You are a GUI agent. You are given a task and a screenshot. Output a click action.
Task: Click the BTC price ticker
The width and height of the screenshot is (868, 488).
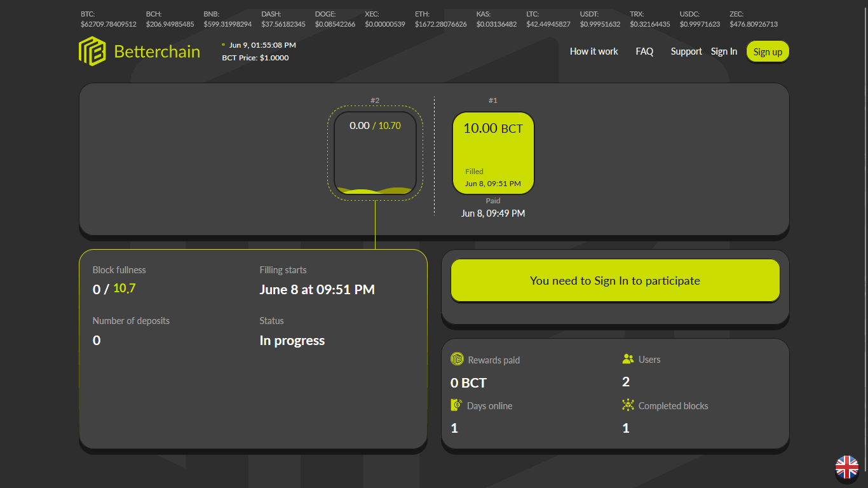pos(109,19)
